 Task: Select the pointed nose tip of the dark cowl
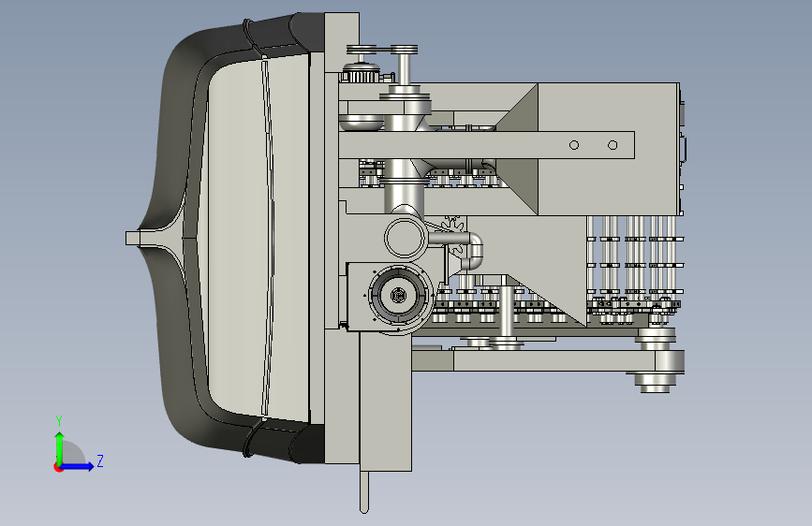click(133, 238)
